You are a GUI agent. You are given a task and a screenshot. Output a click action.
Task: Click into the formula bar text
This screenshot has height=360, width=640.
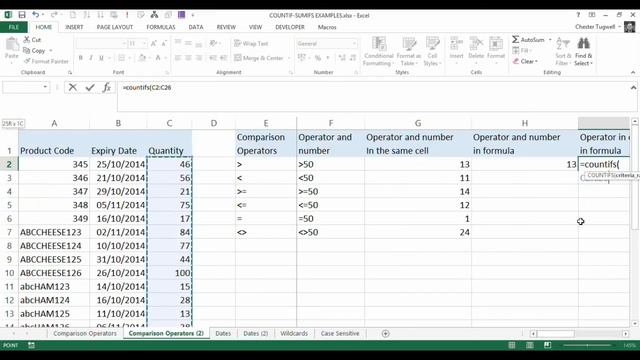point(147,87)
